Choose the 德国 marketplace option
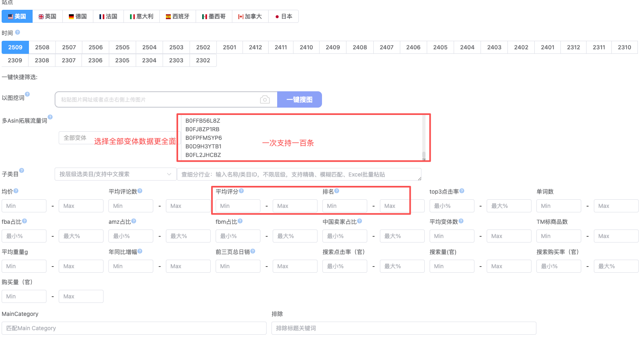 (x=78, y=16)
